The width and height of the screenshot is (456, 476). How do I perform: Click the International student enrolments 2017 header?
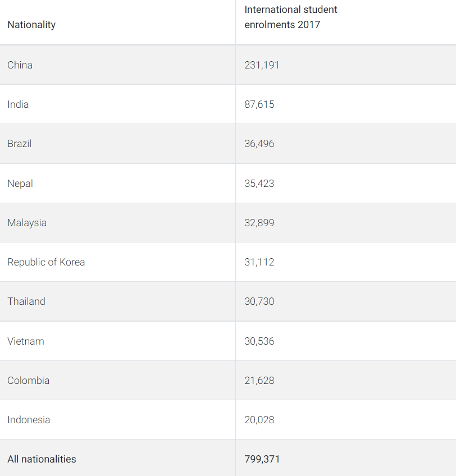pyautogui.click(x=291, y=17)
